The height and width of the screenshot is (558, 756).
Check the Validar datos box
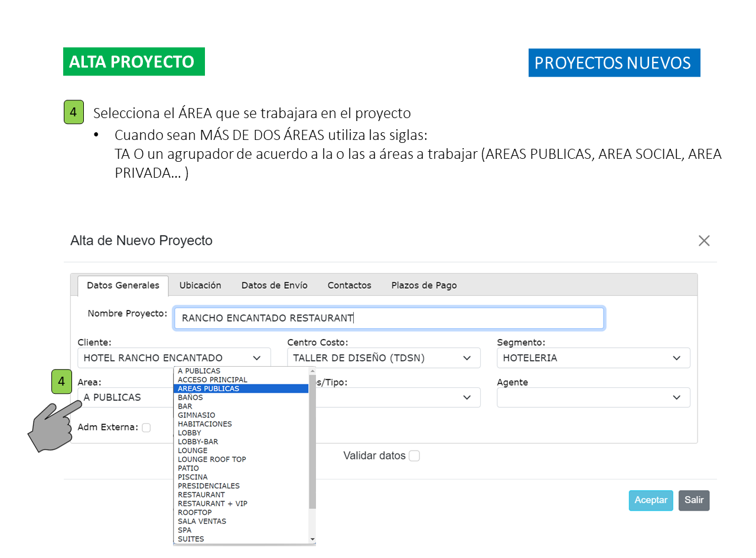pyautogui.click(x=415, y=456)
